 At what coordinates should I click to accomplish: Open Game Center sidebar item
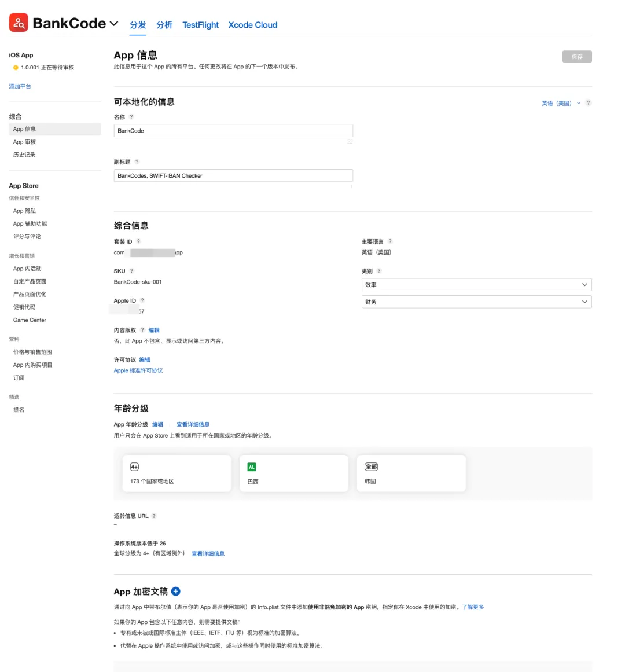click(x=30, y=320)
